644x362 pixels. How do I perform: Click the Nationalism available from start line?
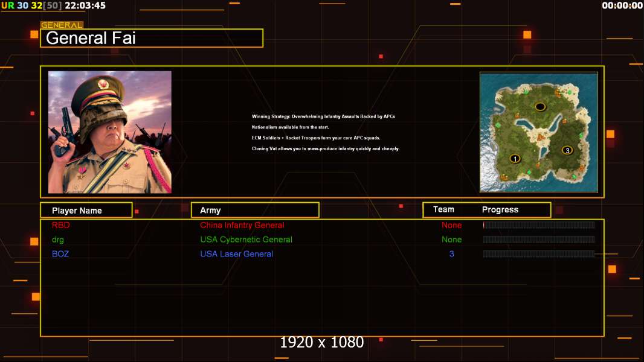click(x=290, y=127)
